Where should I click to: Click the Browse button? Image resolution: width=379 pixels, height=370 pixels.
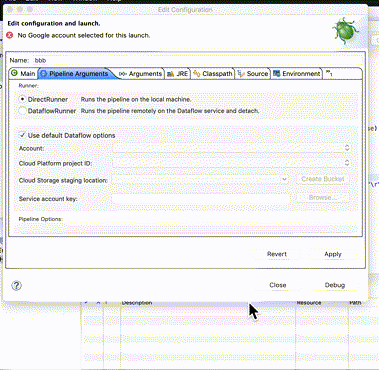[322, 198]
